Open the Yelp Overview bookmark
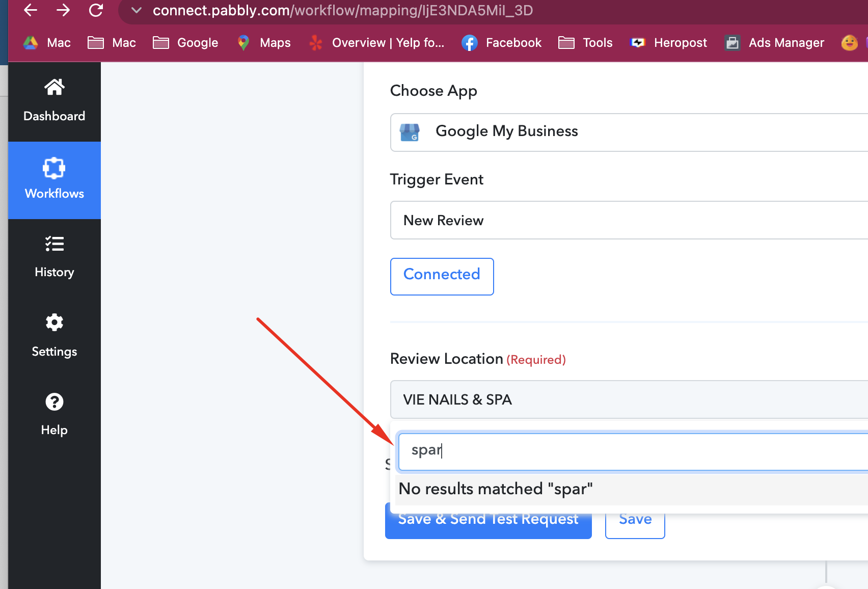 click(x=376, y=43)
